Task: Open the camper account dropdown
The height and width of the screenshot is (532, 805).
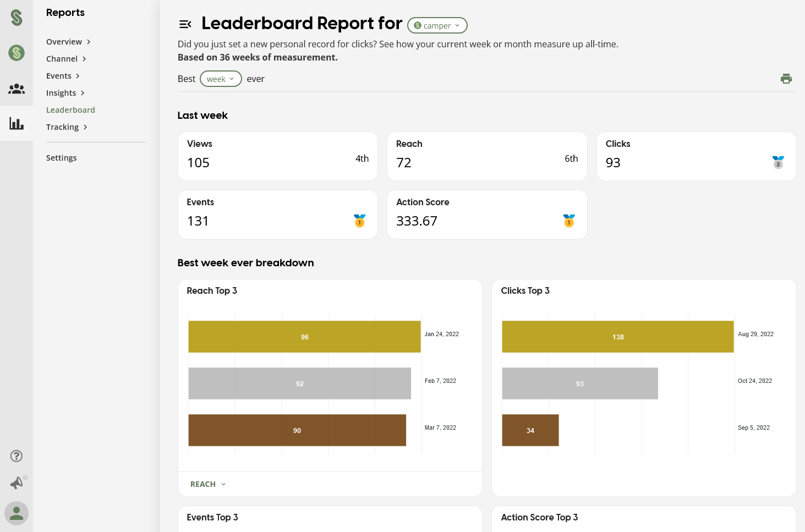Action: [437, 25]
